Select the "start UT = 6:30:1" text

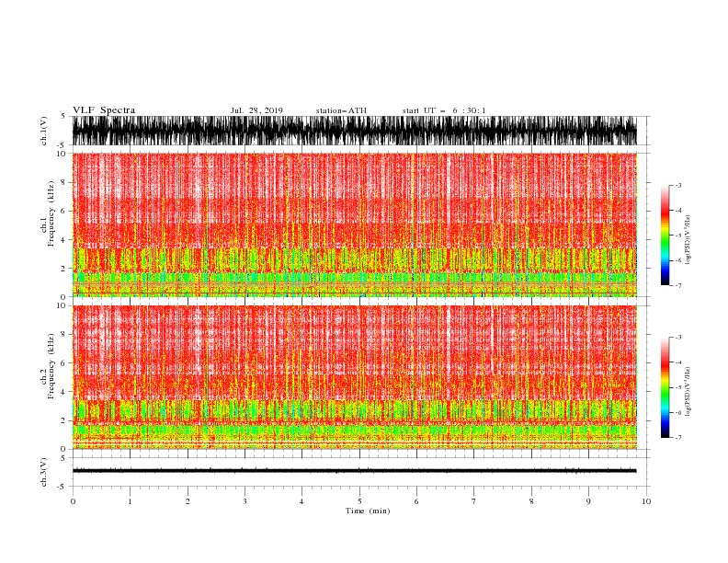[444, 110]
